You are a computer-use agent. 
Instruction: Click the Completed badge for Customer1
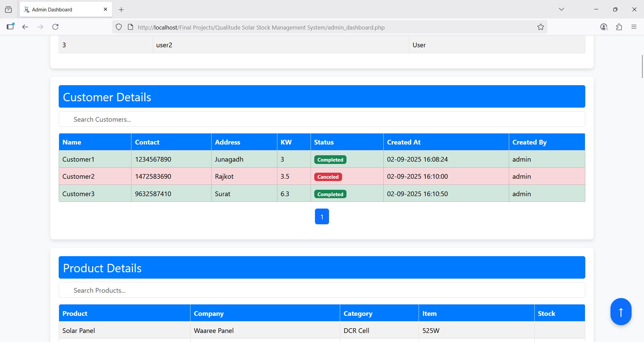click(330, 160)
